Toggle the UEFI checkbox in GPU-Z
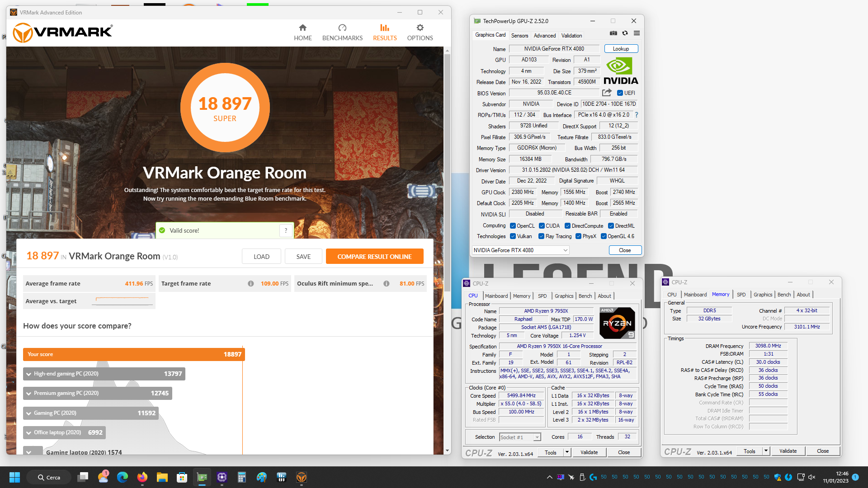 [x=620, y=93]
